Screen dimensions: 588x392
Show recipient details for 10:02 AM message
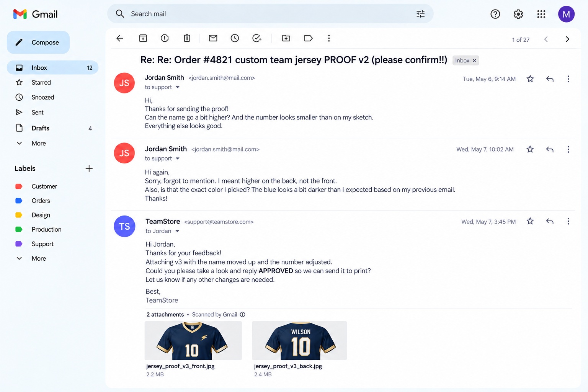click(x=178, y=158)
